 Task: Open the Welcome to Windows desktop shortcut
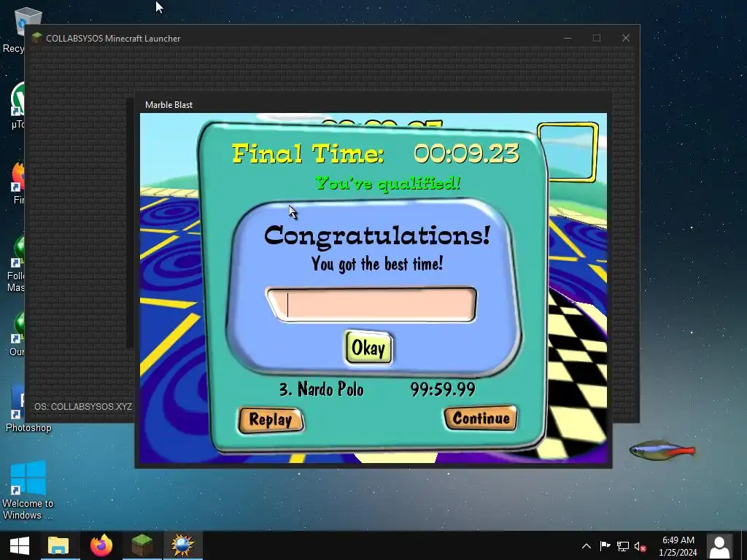pos(28,489)
